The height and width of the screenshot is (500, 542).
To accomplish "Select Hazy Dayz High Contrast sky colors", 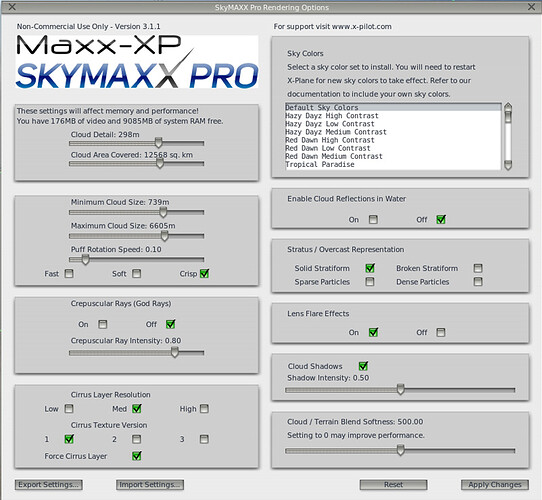I will point(393,116).
